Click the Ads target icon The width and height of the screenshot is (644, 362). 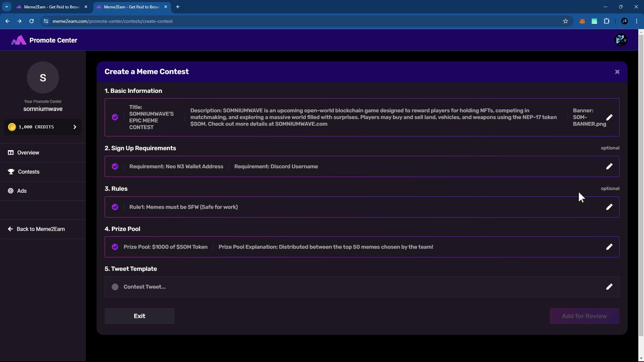coord(11,191)
